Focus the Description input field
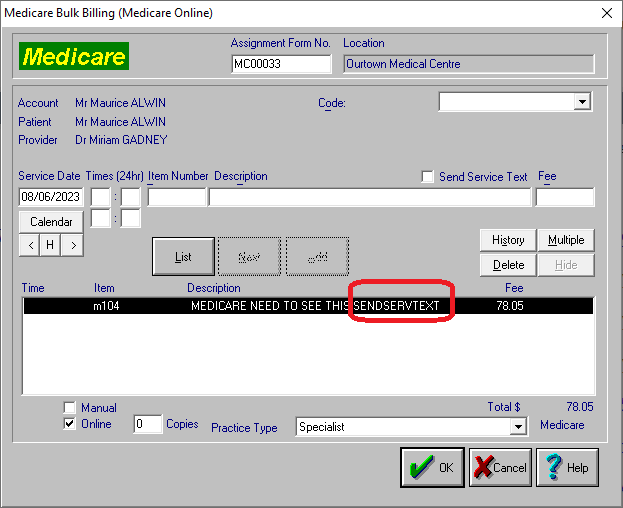This screenshot has height=508, width=623. [370, 197]
